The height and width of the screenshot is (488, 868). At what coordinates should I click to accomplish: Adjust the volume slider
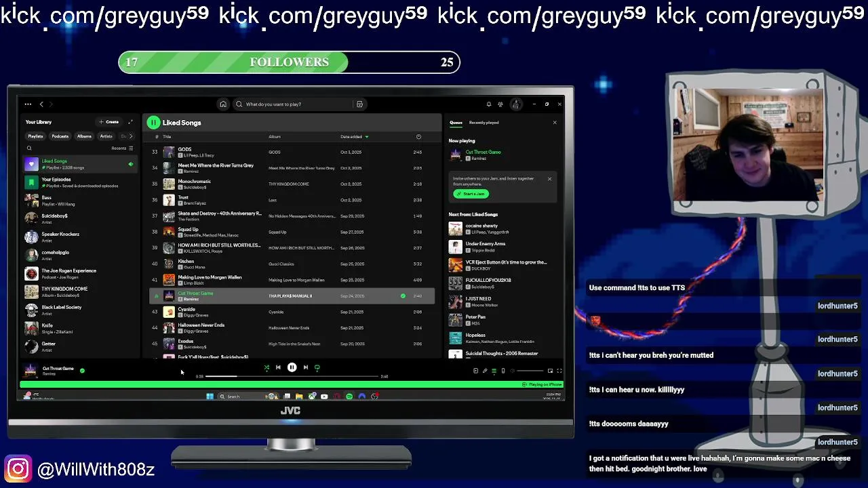pos(530,371)
